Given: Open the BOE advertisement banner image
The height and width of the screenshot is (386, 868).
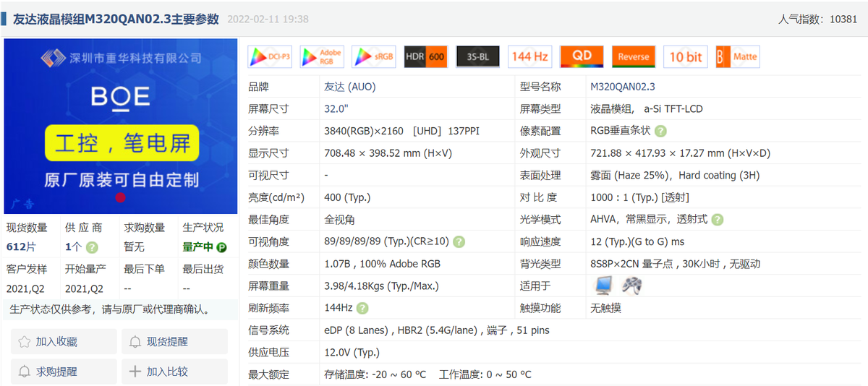Looking at the screenshot, I should [x=121, y=126].
